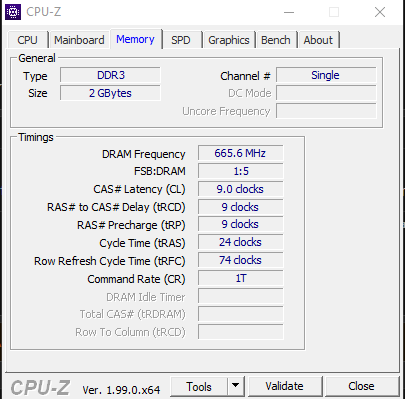Viewport: 405px width, 399px height.
Task: Click the Size value 2 GBytes
Action: click(110, 93)
